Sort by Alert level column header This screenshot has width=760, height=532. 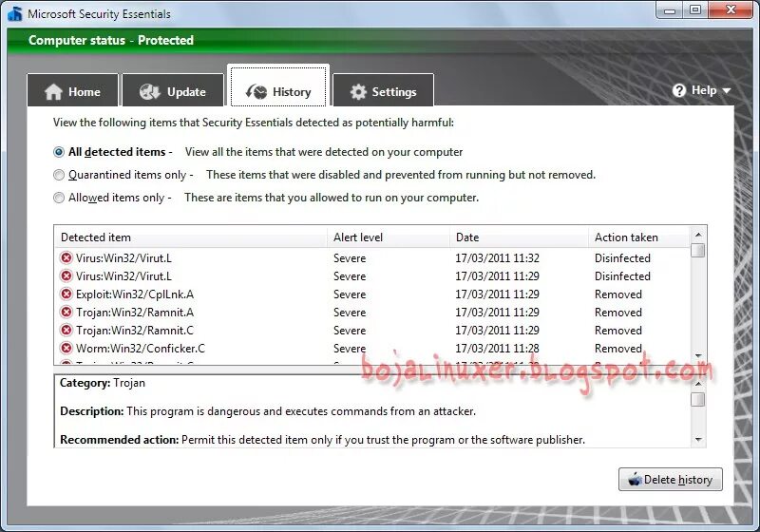pyautogui.click(x=389, y=237)
